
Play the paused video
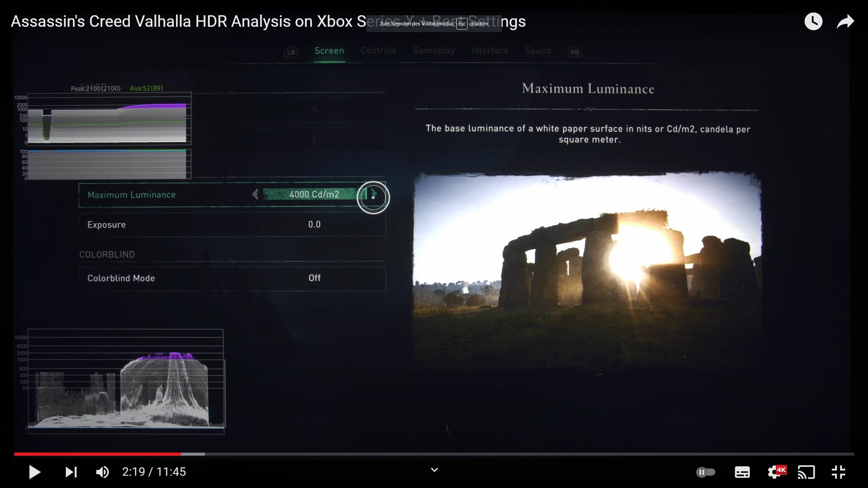coord(35,472)
